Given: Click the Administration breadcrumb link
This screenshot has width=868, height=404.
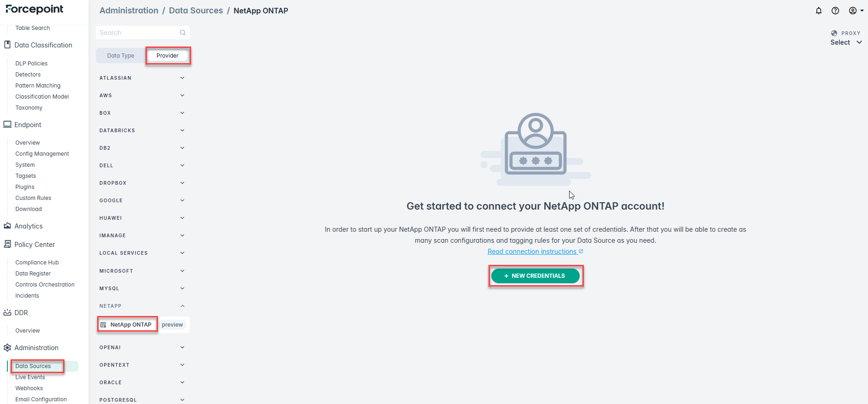Looking at the screenshot, I should click(129, 11).
